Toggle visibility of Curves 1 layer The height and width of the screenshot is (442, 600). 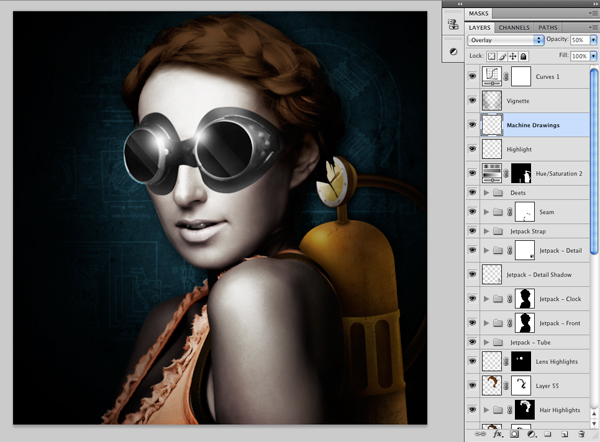[473, 76]
